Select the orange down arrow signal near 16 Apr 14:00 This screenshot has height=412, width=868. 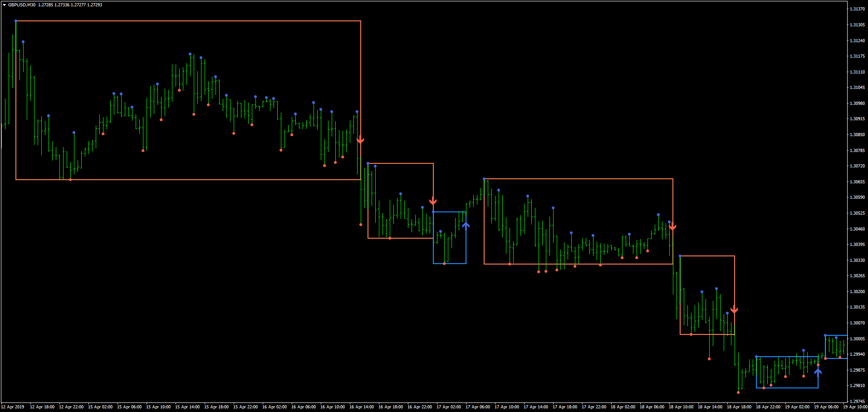point(360,140)
